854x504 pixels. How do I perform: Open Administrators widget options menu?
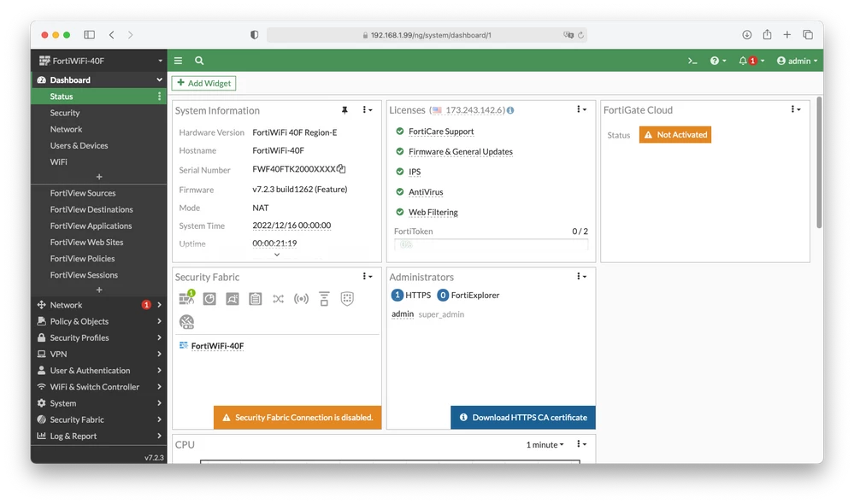[581, 277]
